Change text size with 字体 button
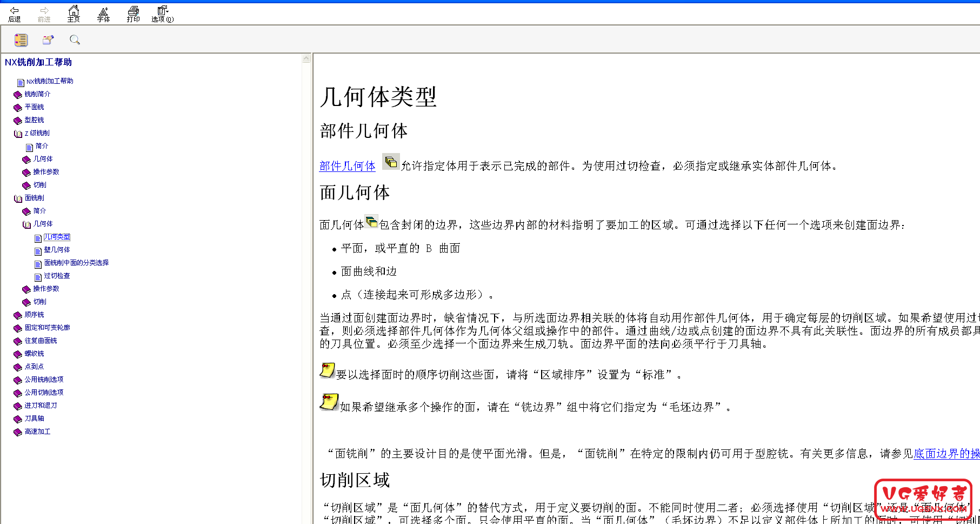 click(x=104, y=14)
